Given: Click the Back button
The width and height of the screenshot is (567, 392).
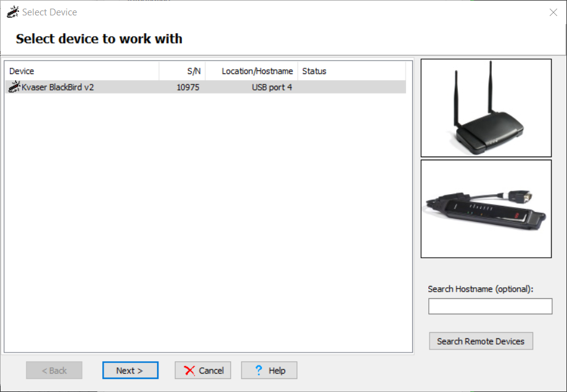Looking at the screenshot, I should pyautogui.click(x=54, y=370).
